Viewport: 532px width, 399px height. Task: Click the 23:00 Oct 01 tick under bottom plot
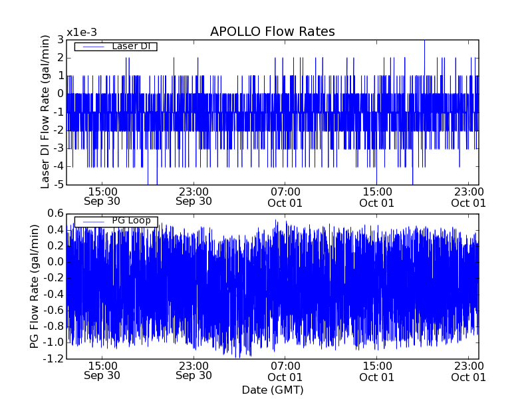point(469,370)
